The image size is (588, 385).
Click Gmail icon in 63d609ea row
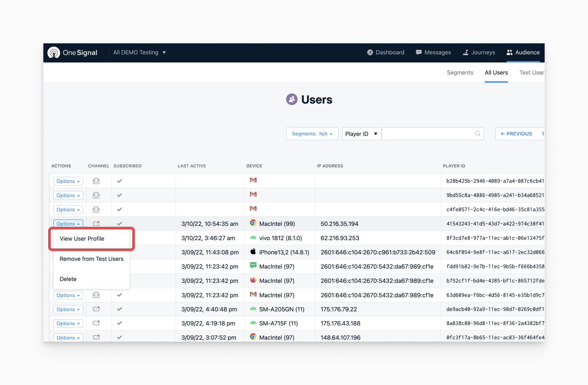coord(253,294)
